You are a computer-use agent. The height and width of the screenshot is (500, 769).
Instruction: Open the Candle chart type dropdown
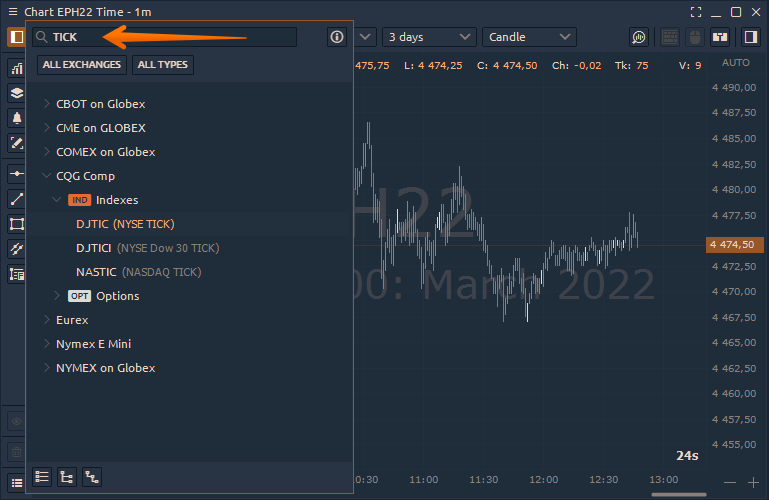coord(528,37)
